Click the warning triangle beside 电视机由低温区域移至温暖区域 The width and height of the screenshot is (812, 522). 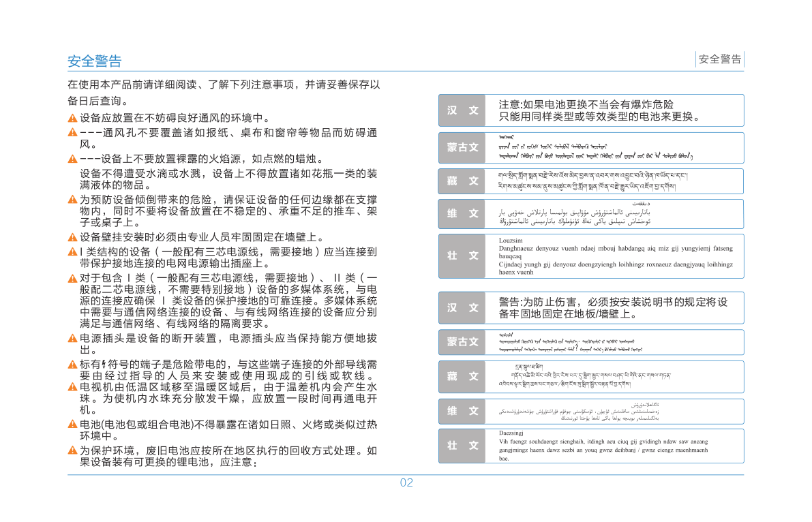(72, 387)
